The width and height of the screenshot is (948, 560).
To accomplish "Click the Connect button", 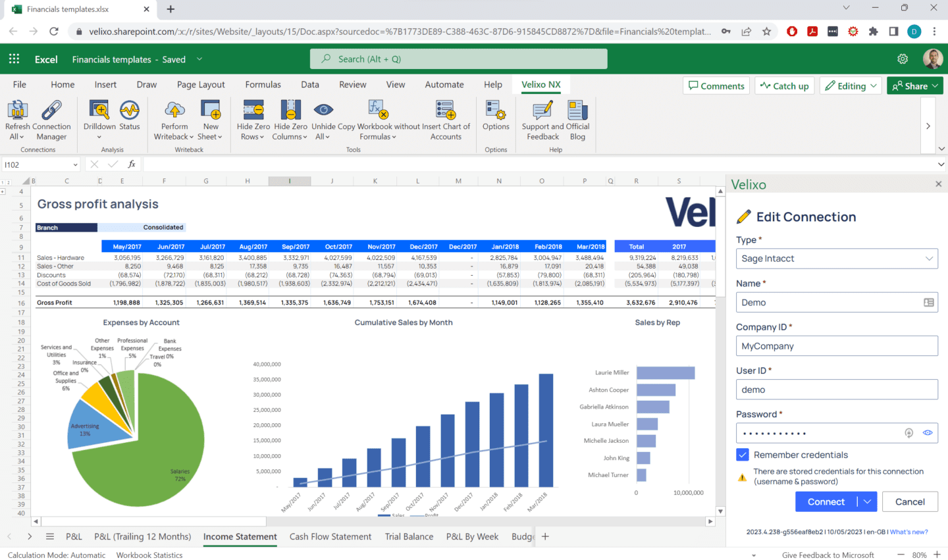I will (825, 501).
